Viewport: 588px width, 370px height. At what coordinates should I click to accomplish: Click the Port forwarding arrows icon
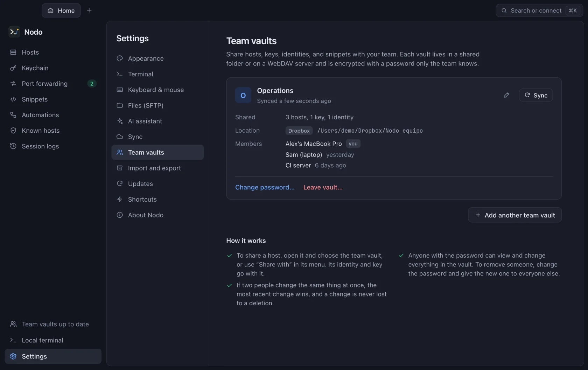pos(13,84)
